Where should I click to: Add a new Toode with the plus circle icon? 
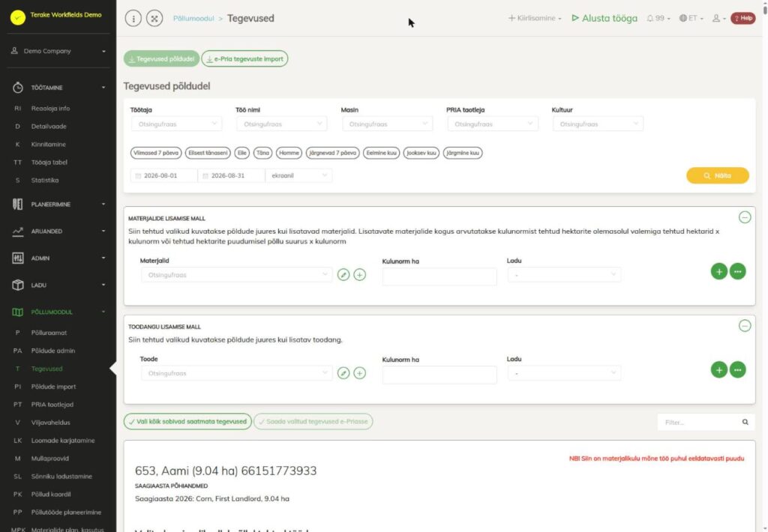pyautogui.click(x=359, y=373)
